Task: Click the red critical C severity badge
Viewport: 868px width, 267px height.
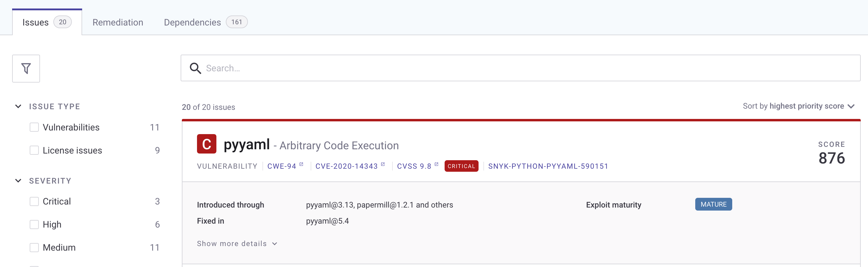Action: tap(207, 144)
